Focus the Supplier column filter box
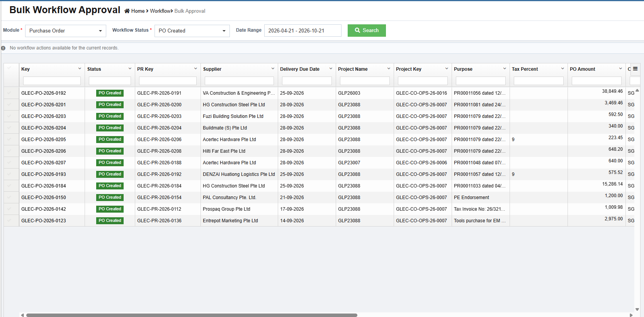This screenshot has height=317, width=644. pos(239,81)
